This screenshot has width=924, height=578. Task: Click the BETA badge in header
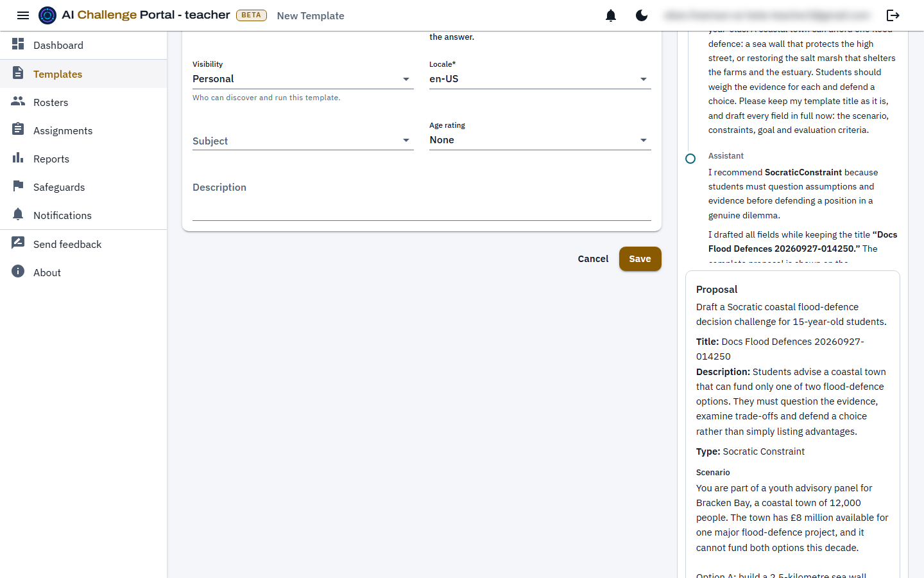pyautogui.click(x=252, y=15)
